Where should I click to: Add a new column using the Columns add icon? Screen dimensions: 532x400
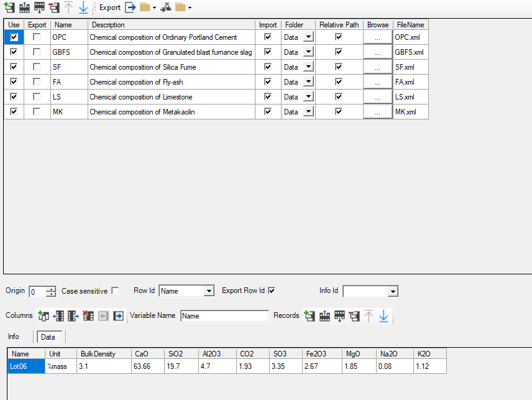[44, 316]
